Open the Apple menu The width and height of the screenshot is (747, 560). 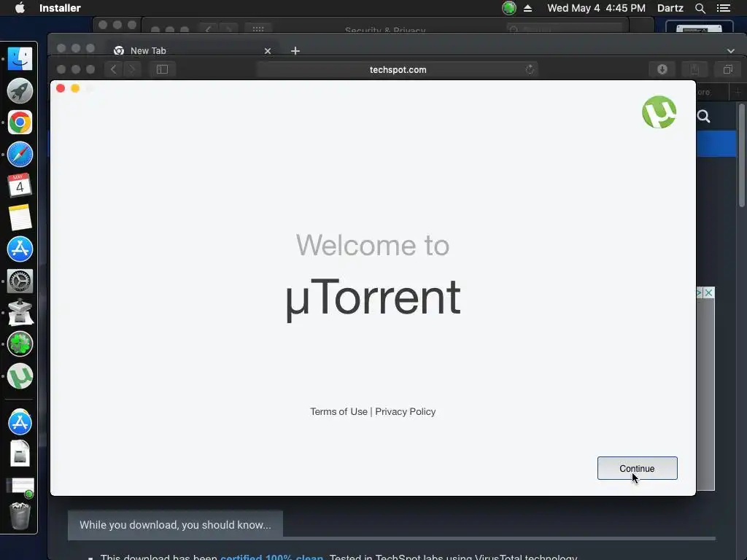click(x=20, y=8)
